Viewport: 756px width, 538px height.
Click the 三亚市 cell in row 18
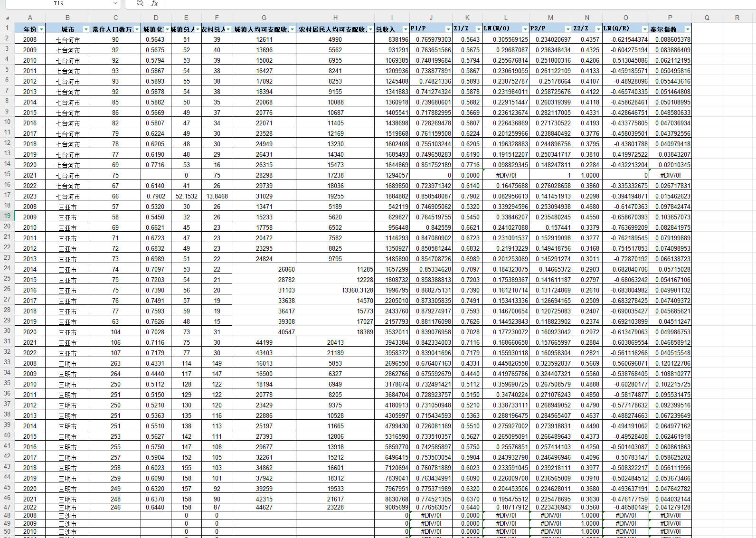click(67, 207)
